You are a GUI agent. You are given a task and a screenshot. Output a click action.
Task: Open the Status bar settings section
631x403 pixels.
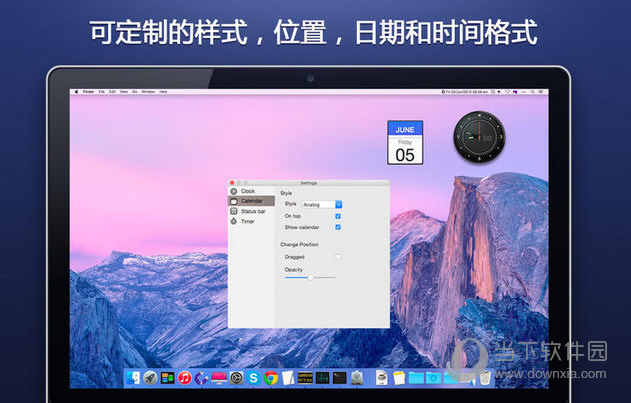click(x=253, y=211)
